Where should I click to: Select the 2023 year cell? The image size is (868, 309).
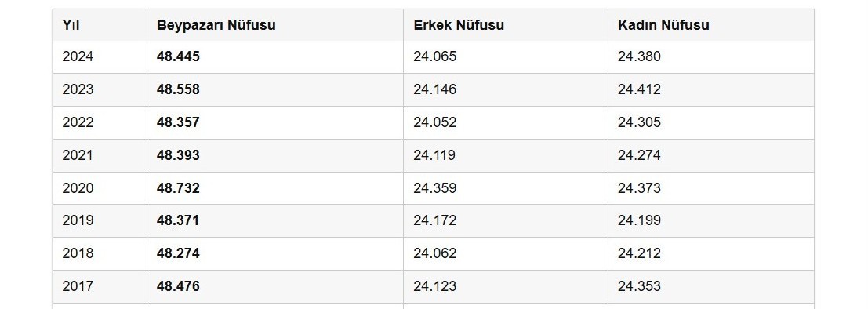[100, 89]
